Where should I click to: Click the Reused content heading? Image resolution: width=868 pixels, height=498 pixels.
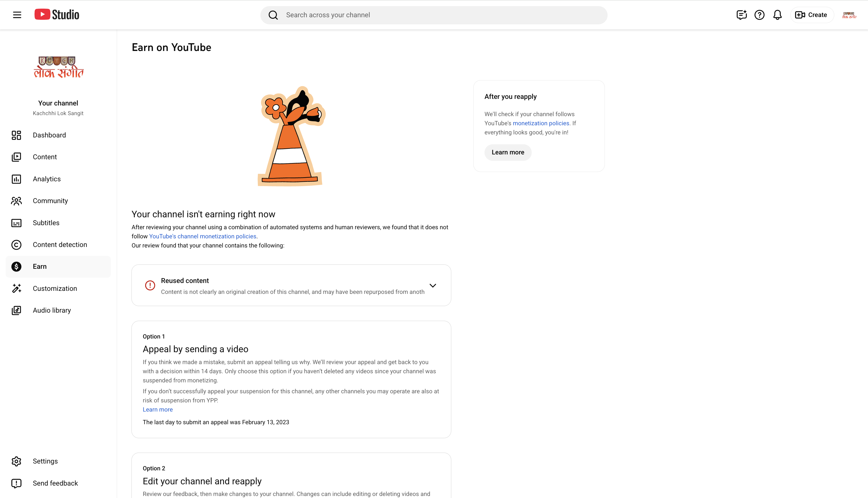[x=185, y=280]
